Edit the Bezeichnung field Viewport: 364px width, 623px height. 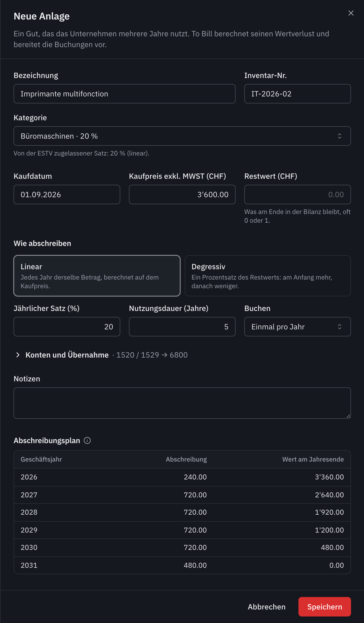coord(125,94)
